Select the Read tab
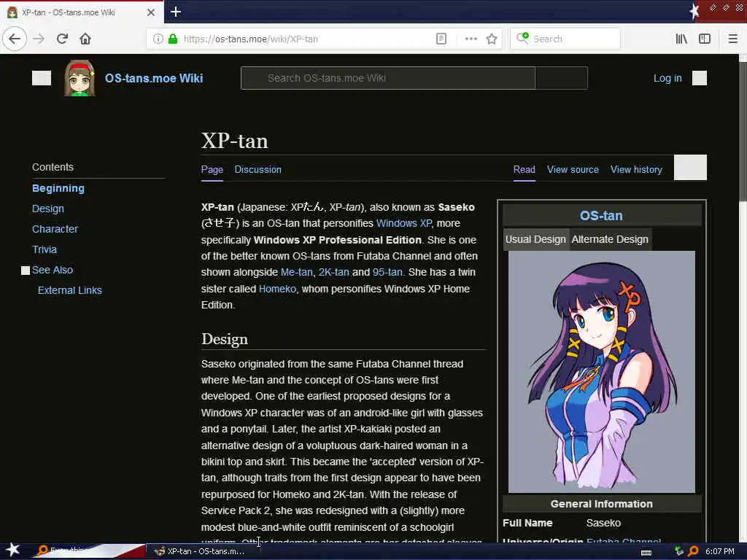Viewport: 747px width, 560px height. [524, 169]
